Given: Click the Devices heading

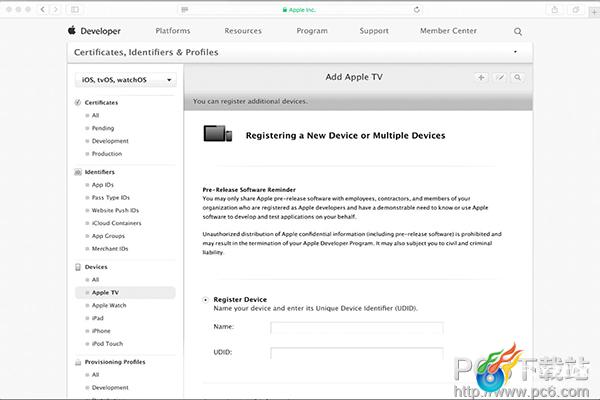Looking at the screenshot, I should 96,267.
